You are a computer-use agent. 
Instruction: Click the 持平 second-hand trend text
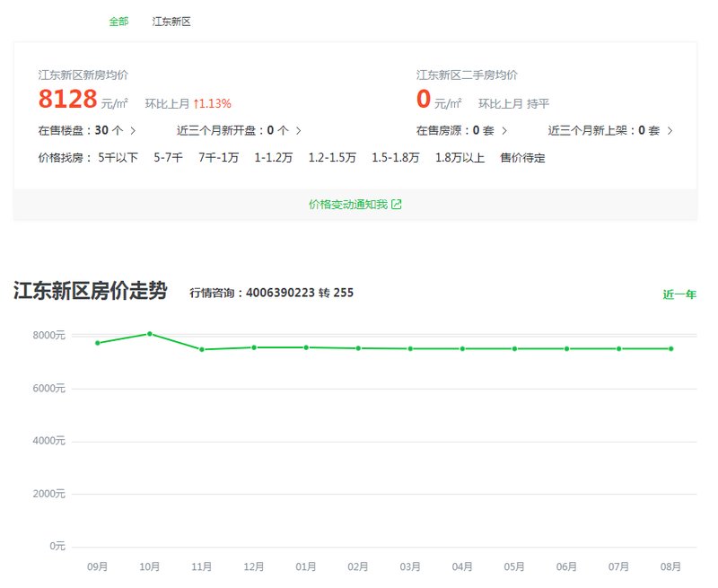pos(538,104)
